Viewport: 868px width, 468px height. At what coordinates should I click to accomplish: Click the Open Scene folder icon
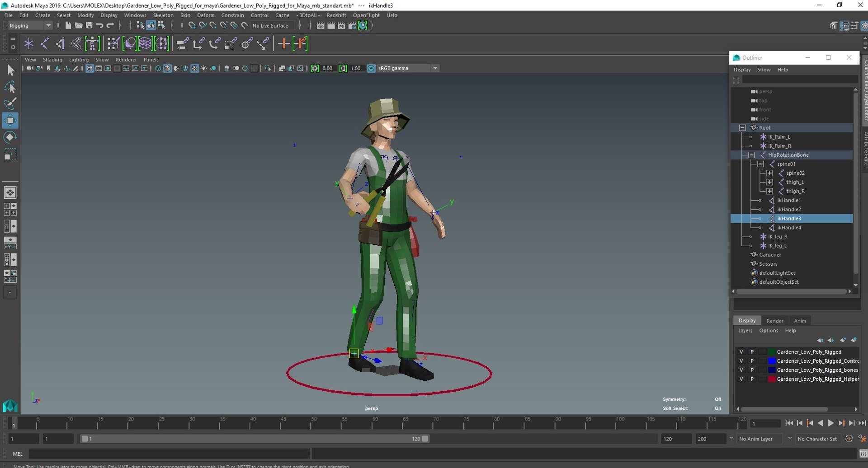[78, 26]
